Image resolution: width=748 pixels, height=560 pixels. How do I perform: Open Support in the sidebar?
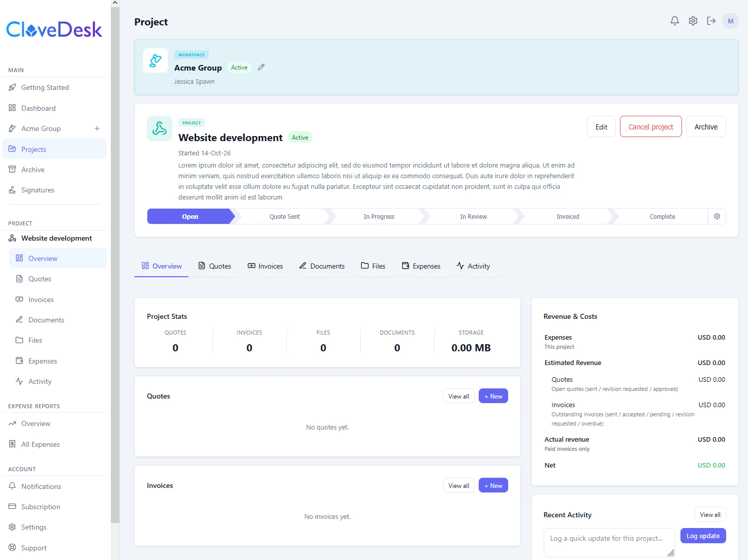54,548
